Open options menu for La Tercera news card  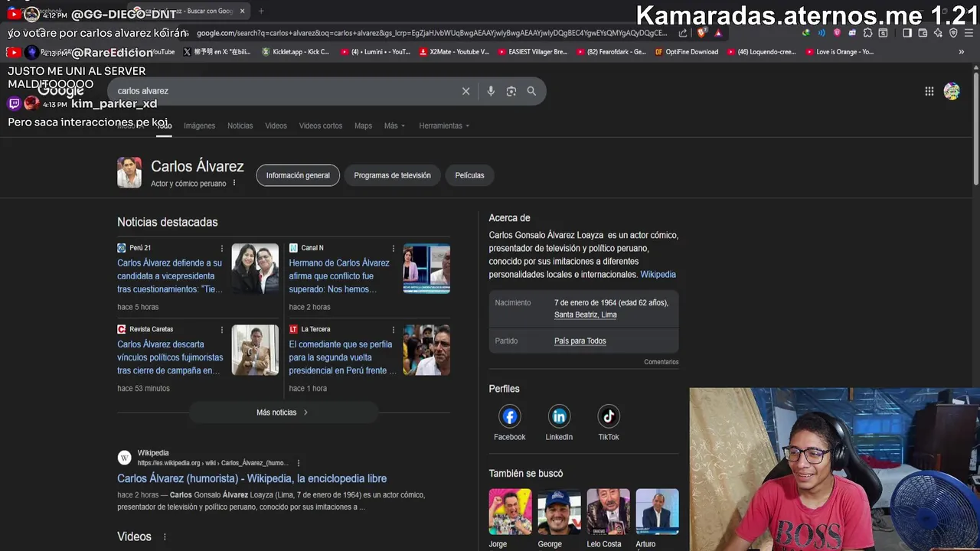(394, 330)
